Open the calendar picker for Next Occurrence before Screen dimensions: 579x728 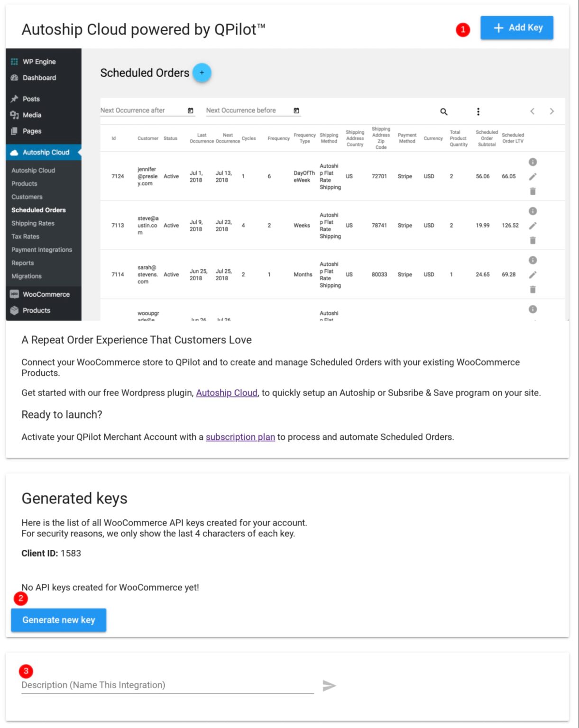point(296,111)
